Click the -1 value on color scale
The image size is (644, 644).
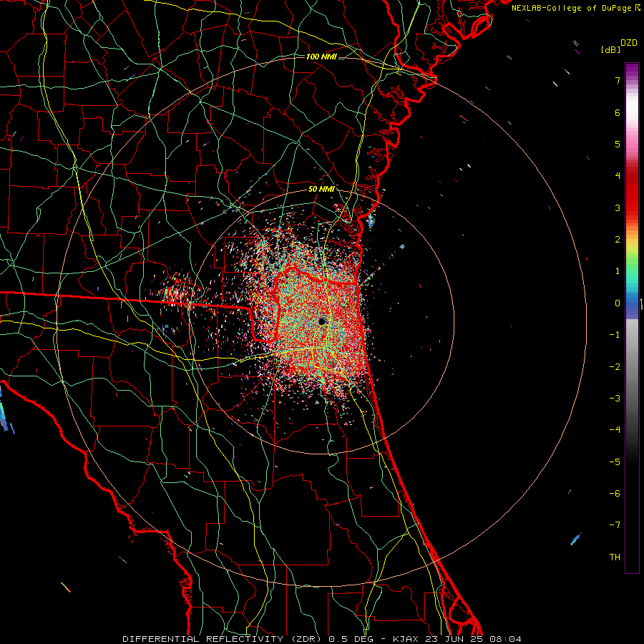(x=615, y=335)
